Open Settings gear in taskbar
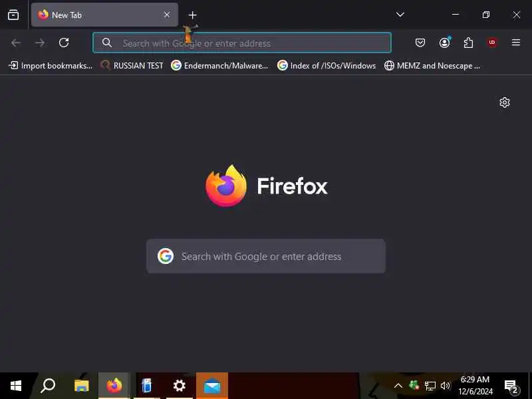Viewport: 532px width, 399px height. 179,386
